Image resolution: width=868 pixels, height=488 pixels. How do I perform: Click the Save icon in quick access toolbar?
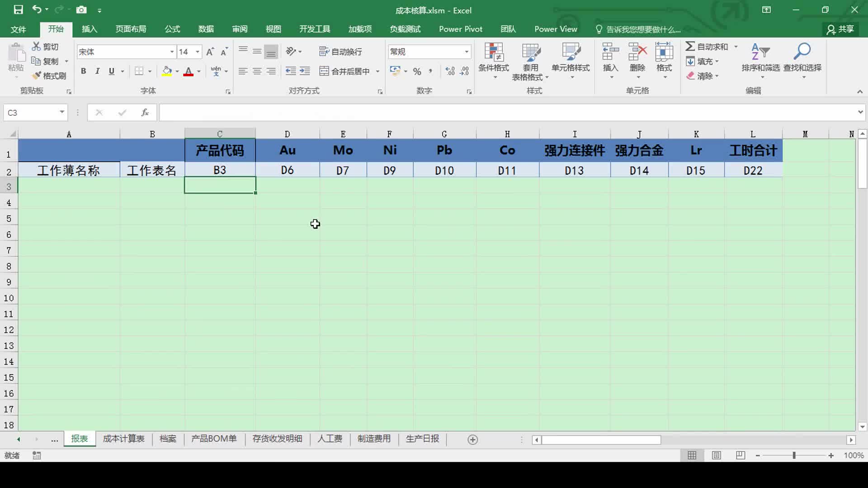tap(18, 9)
